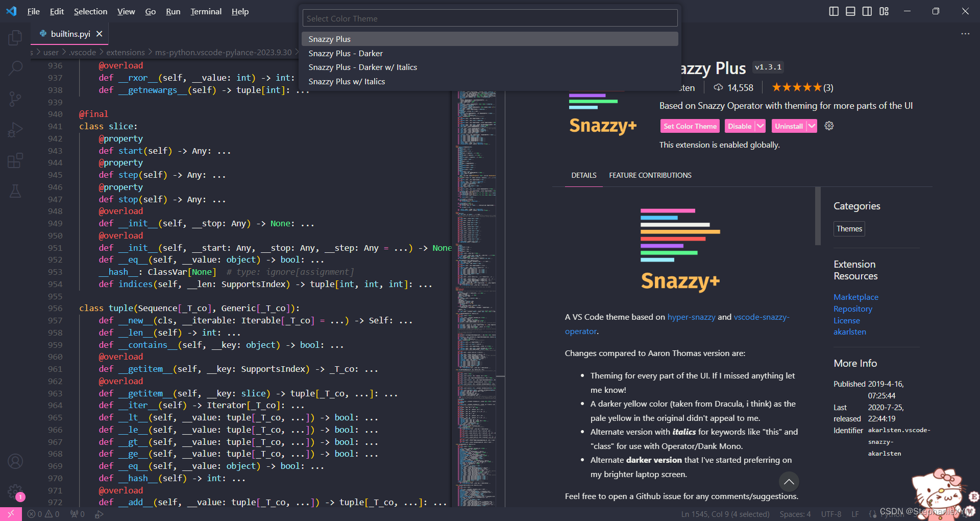Toggle the bottom Panel layout
Image resolution: width=980 pixels, height=521 pixels.
tap(850, 11)
